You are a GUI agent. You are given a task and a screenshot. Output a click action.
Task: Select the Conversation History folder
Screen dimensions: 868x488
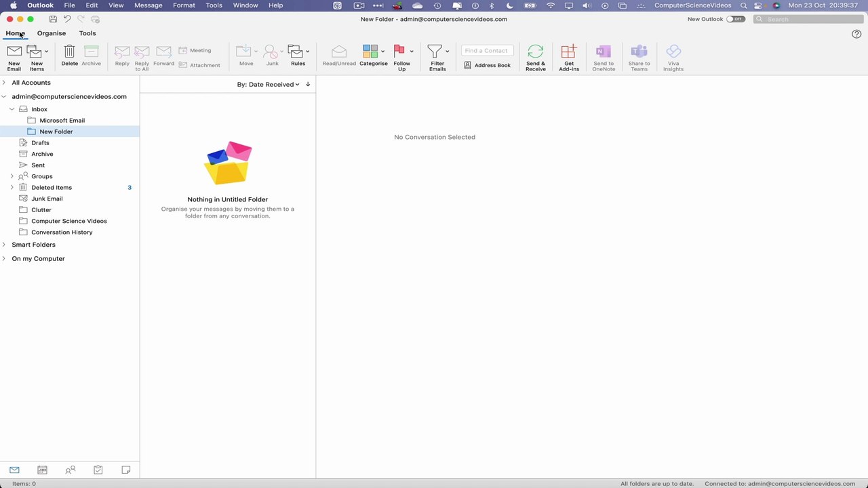62,232
